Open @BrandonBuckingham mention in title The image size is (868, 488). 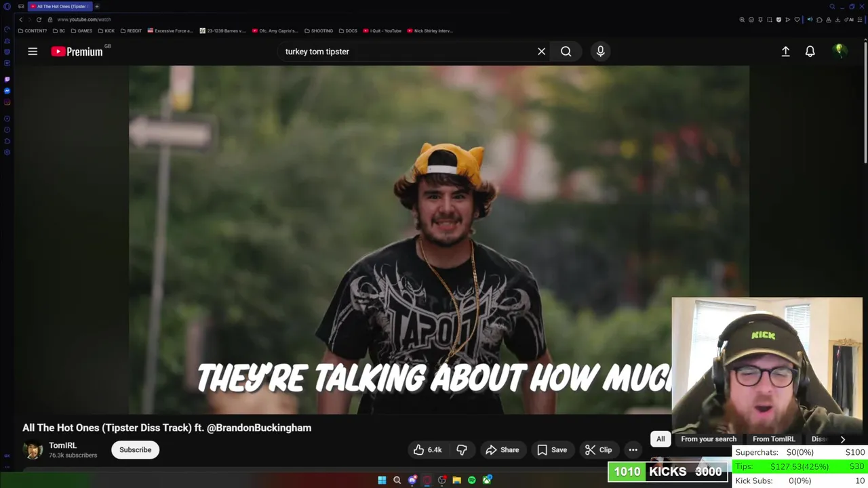[259, 428]
